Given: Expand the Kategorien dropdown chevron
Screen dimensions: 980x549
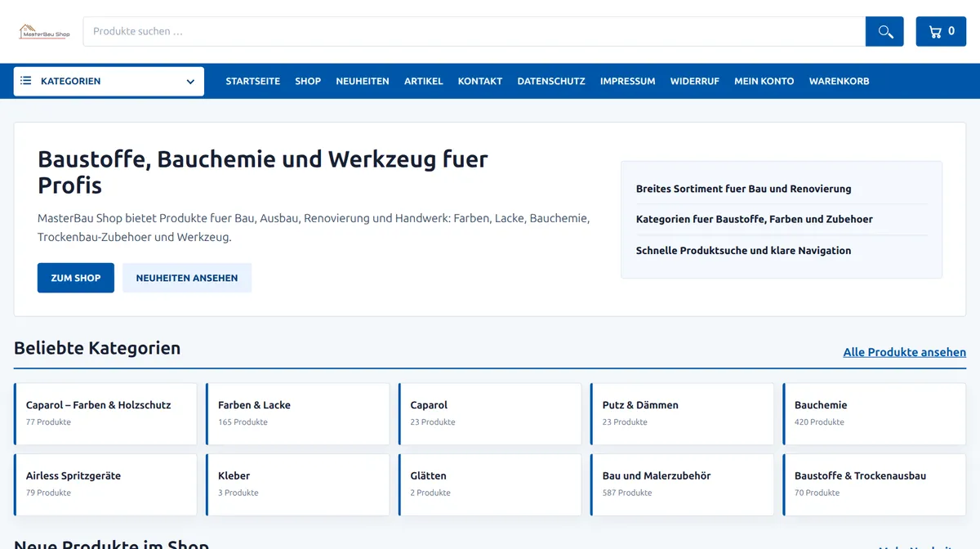Looking at the screenshot, I should pos(190,82).
